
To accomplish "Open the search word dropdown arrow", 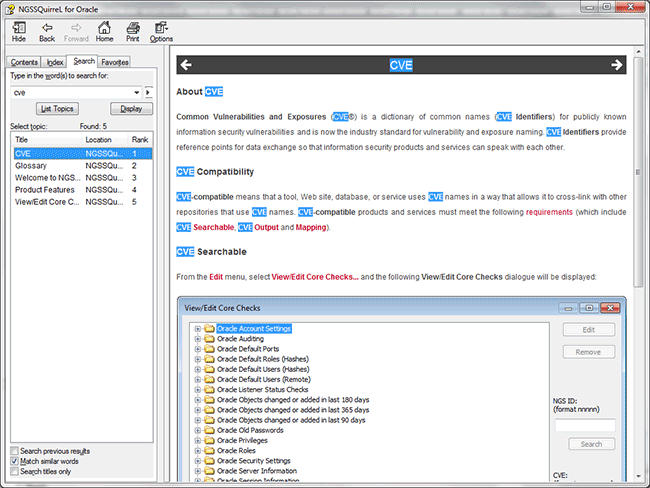I will [136, 92].
